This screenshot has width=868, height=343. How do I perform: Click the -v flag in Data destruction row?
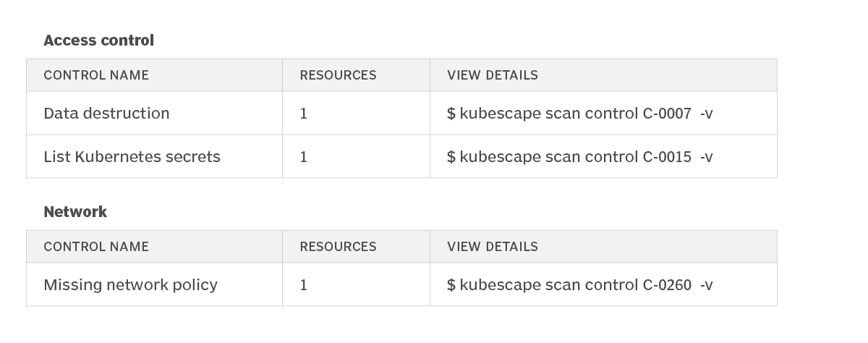coord(706,114)
